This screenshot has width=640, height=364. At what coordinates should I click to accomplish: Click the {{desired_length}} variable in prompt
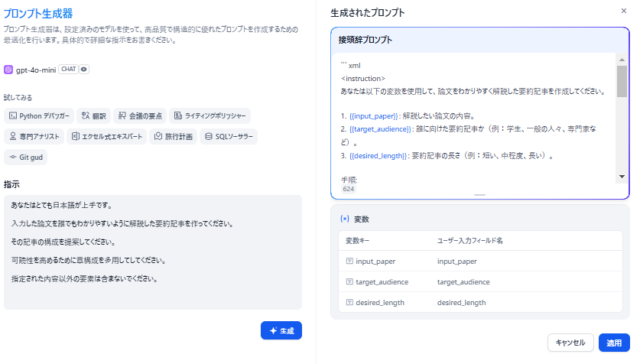coord(378,156)
